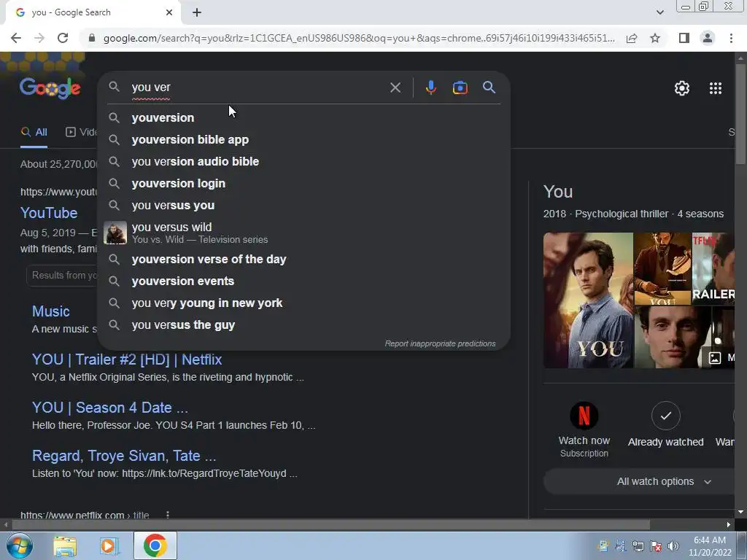Select suggestion 'youversion'
Viewport: 747px width, 560px height.
303,117
